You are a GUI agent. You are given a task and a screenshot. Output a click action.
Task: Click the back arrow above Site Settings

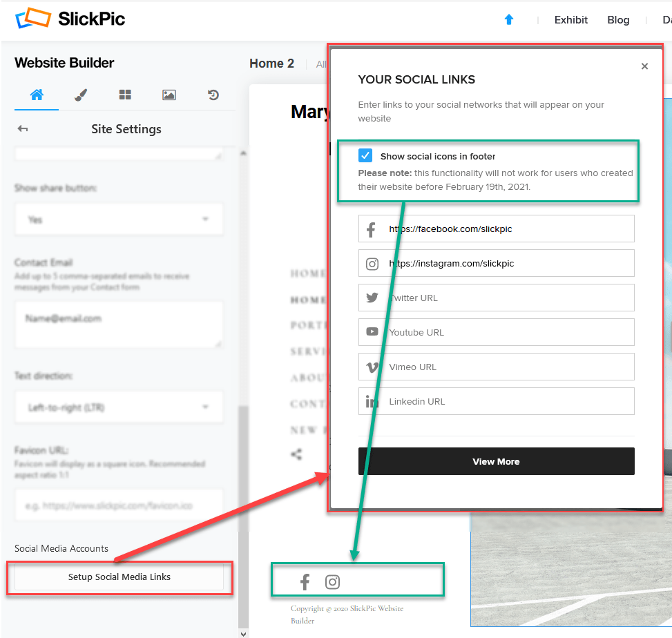click(x=21, y=128)
